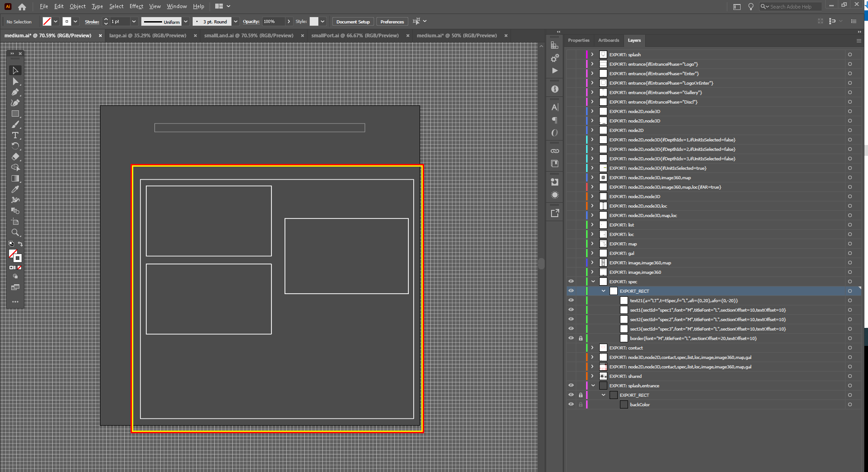Toggle visibility of text21 sublayer
The height and width of the screenshot is (472, 868).
pos(571,300)
